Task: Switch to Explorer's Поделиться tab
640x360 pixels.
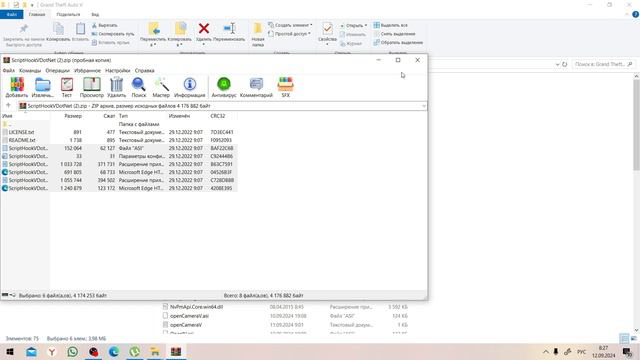Action: point(68,14)
